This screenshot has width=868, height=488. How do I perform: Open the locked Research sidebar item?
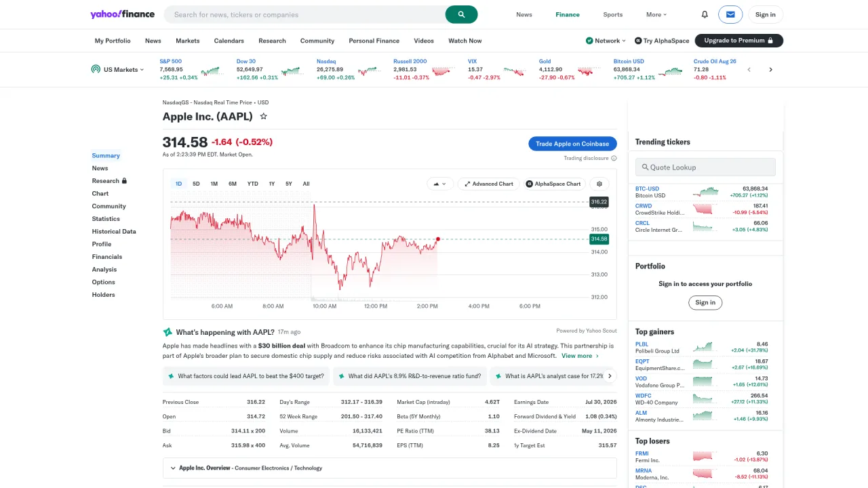click(x=109, y=181)
